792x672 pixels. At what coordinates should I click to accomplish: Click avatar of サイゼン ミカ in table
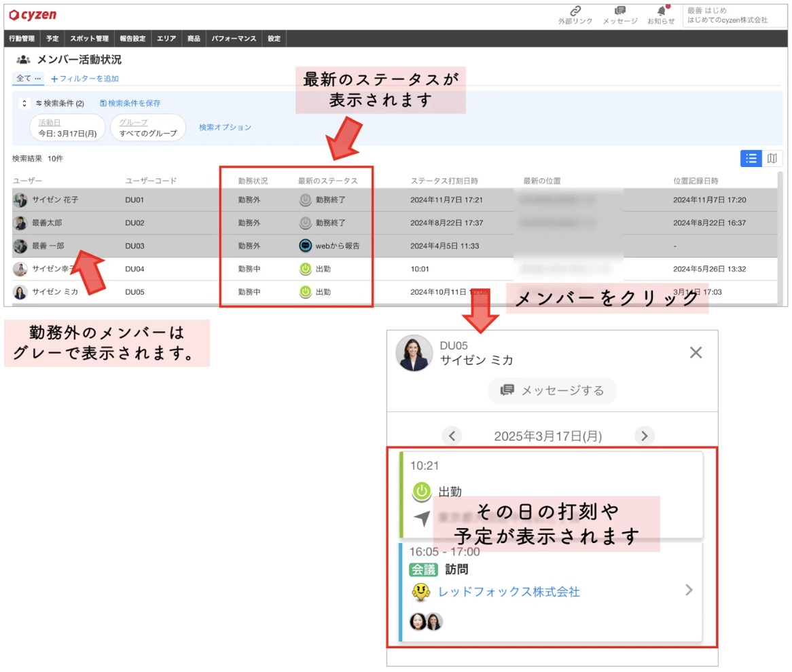pyautogui.click(x=20, y=292)
